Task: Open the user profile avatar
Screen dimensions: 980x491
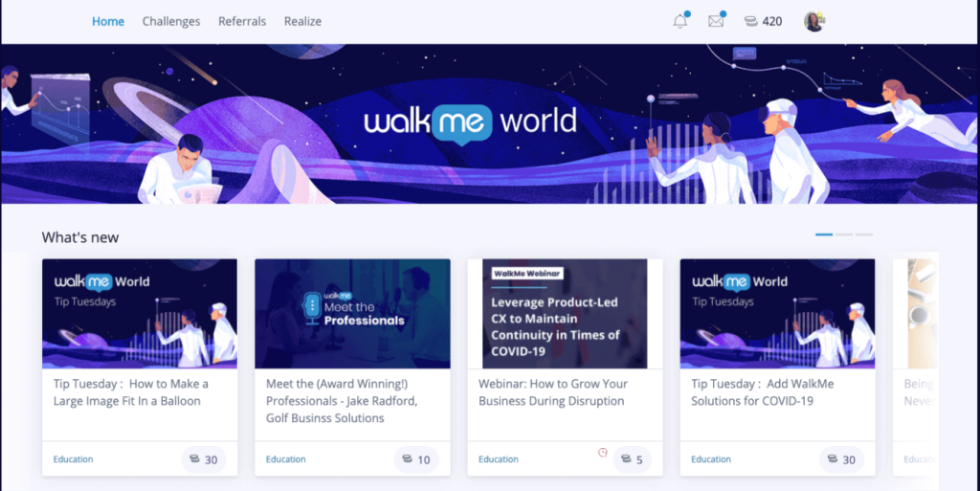Action: (814, 21)
